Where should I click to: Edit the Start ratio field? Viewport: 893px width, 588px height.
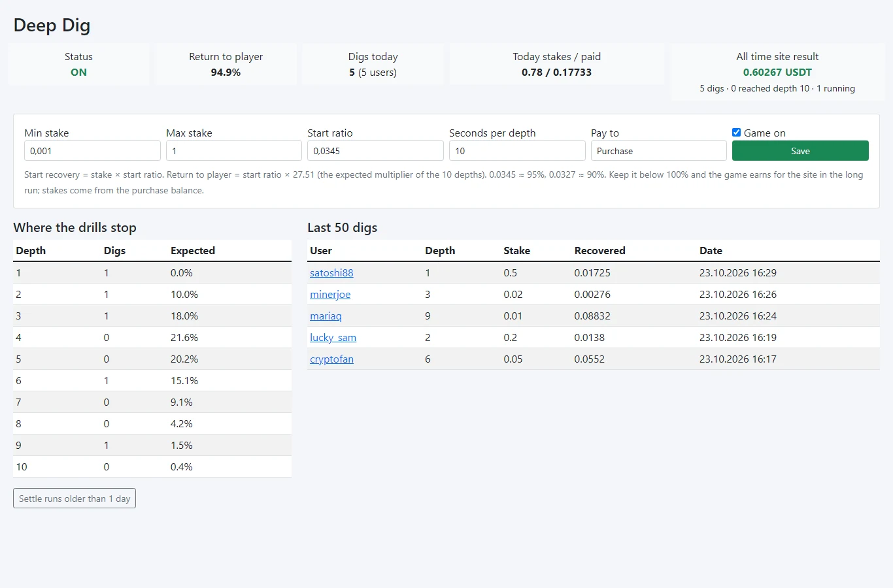point(375,151)
